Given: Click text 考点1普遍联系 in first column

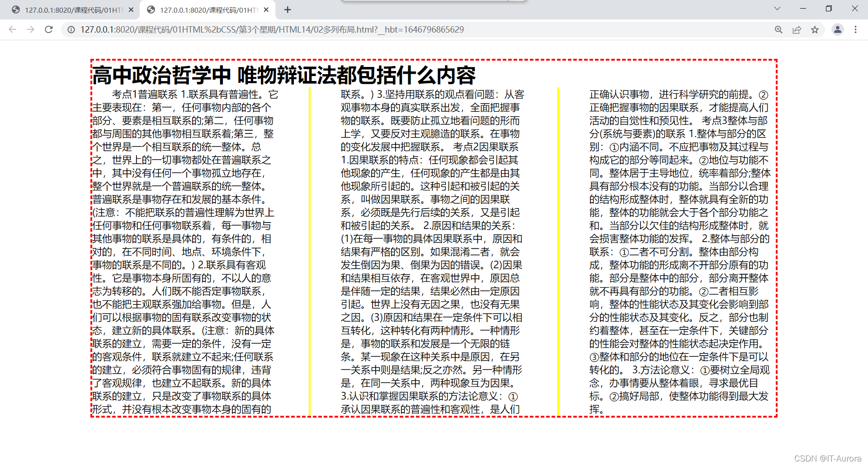Looking at the screenshot, I should pos(145,95).
